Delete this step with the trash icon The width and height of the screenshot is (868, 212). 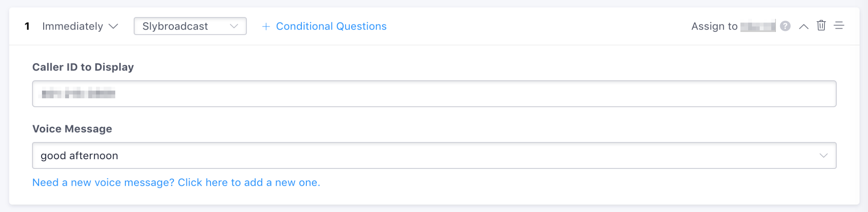click(x=821, y=25)
